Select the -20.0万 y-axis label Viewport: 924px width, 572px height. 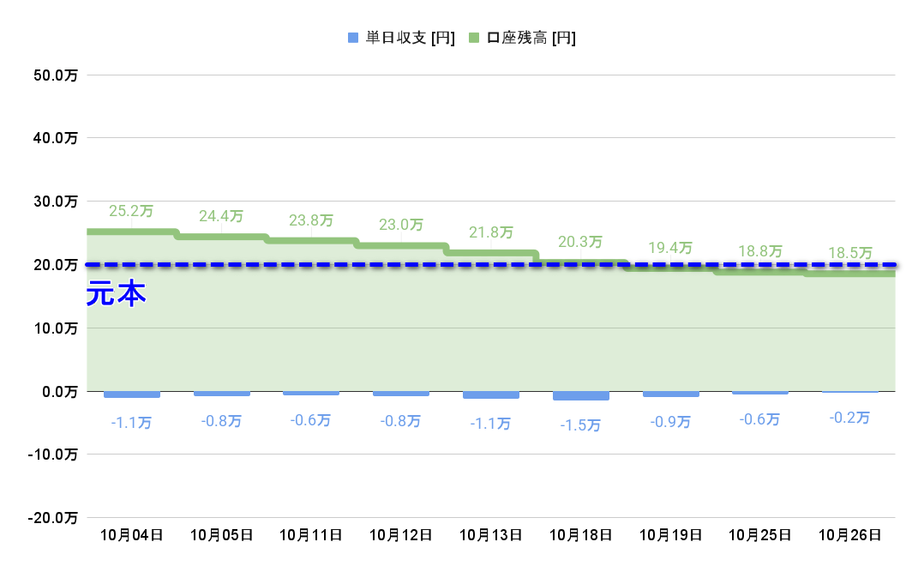point(53,518)
